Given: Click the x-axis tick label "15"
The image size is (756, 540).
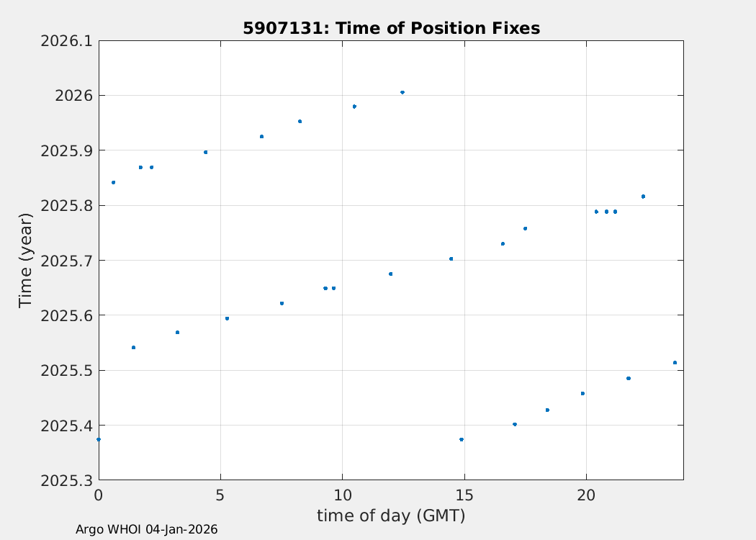Looking at the screenshot, I should point(464,495).
